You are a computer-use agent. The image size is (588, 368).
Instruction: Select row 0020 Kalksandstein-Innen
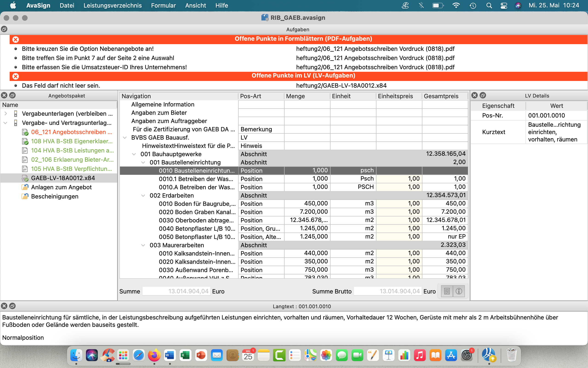click(294, 262)
